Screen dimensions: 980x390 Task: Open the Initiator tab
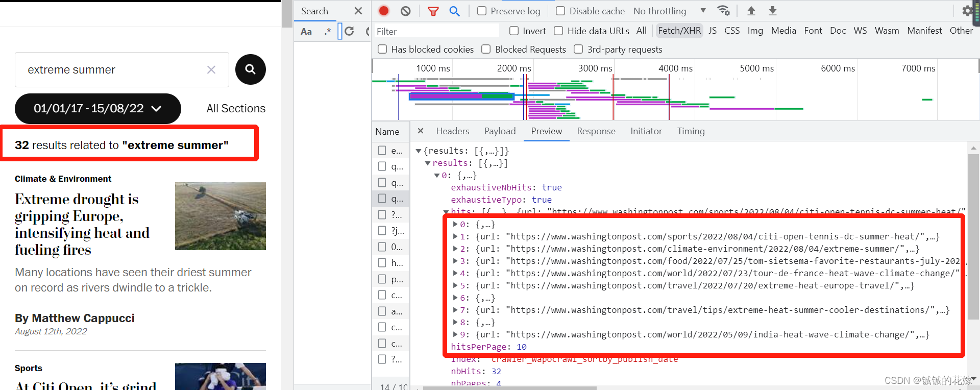coord(646,131)
